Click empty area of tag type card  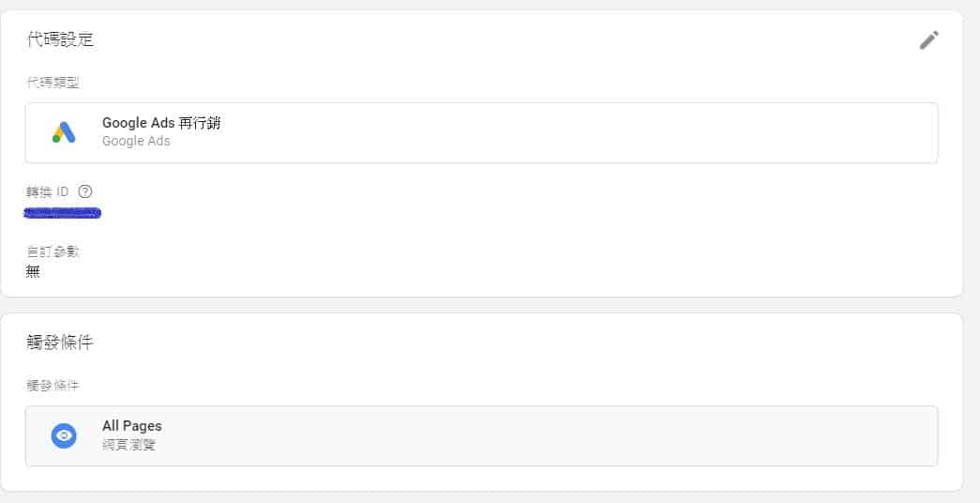(x=563, y=132)
